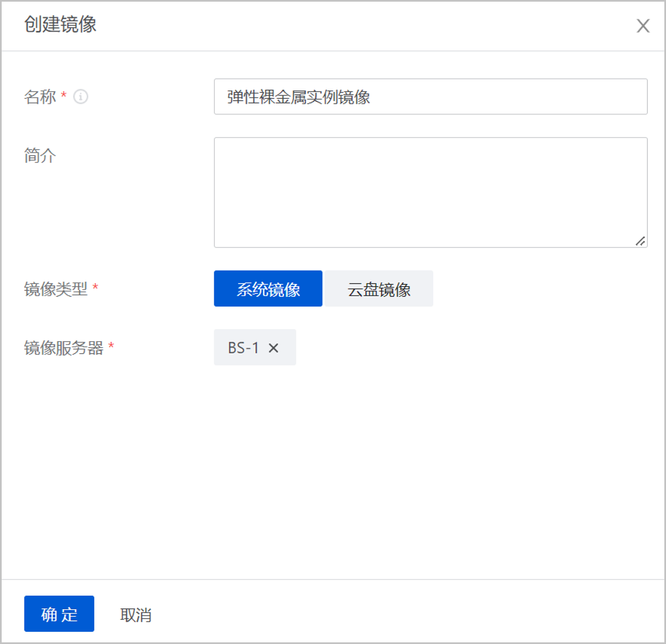
Task: Click the 弹性裸金属实例镜像 text in name field
Action: tap(299, 97)
